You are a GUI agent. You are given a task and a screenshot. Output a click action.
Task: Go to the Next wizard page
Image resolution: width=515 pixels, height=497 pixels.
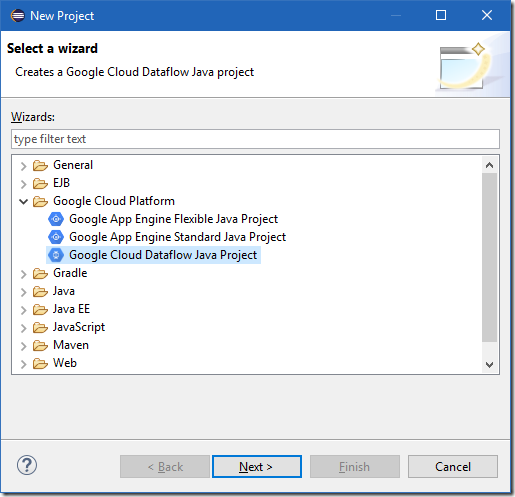click(257, 467)
